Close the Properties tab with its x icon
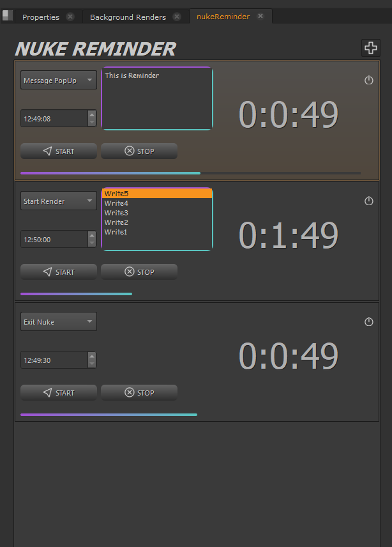Viewport: 392px width, 547px height. click(70, 16)
